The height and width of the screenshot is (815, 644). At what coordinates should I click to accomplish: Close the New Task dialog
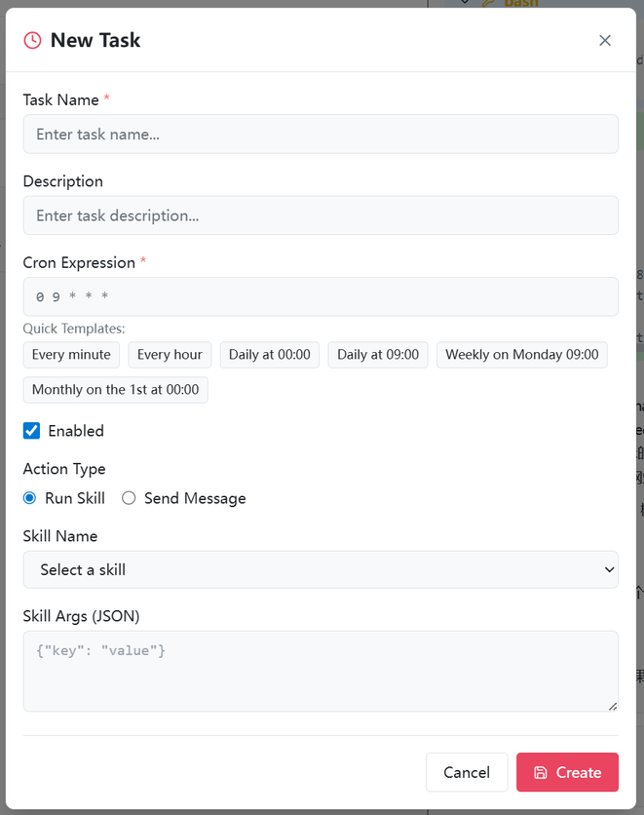coord(605,40)
